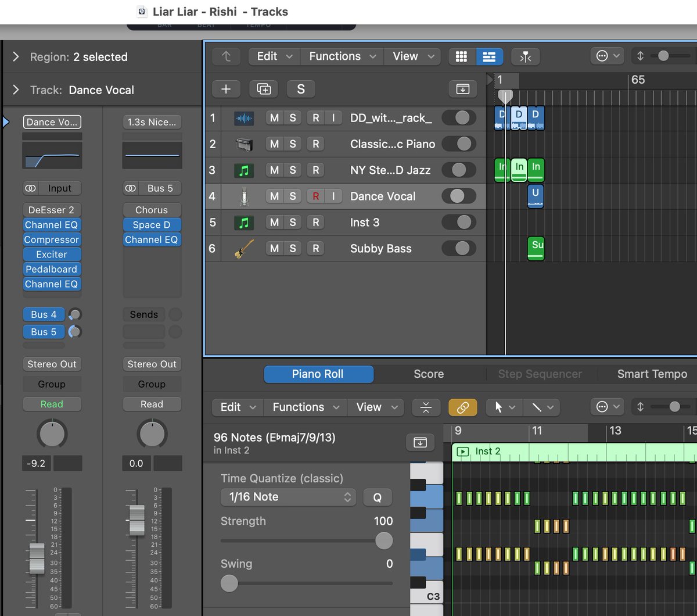Click the bass guitar icon on Subby Bass track

click(x=244, y=249)
